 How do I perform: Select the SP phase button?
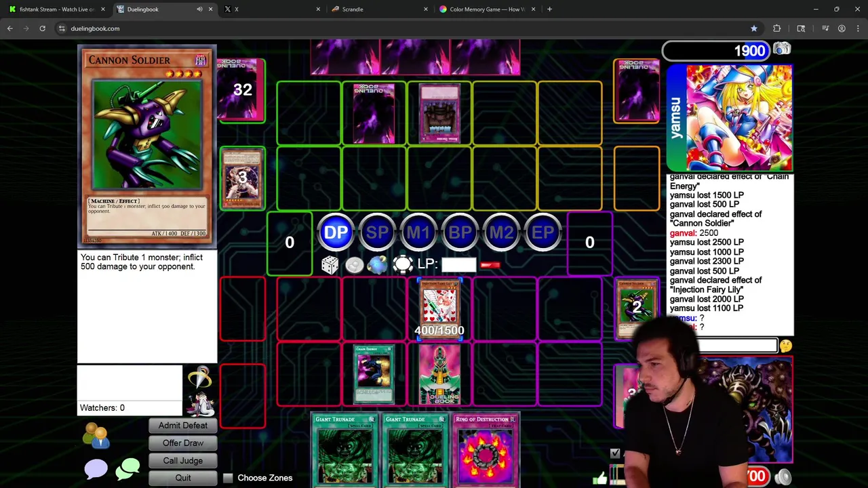click(377, 232)
